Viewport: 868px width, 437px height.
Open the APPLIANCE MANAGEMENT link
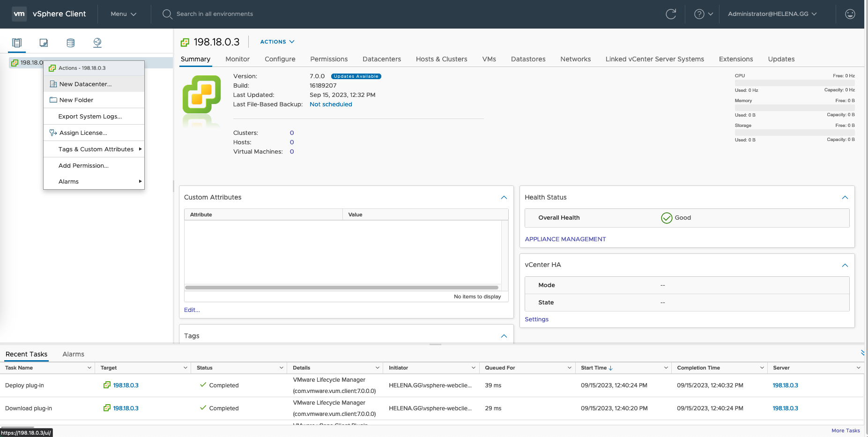coord(565,239)
